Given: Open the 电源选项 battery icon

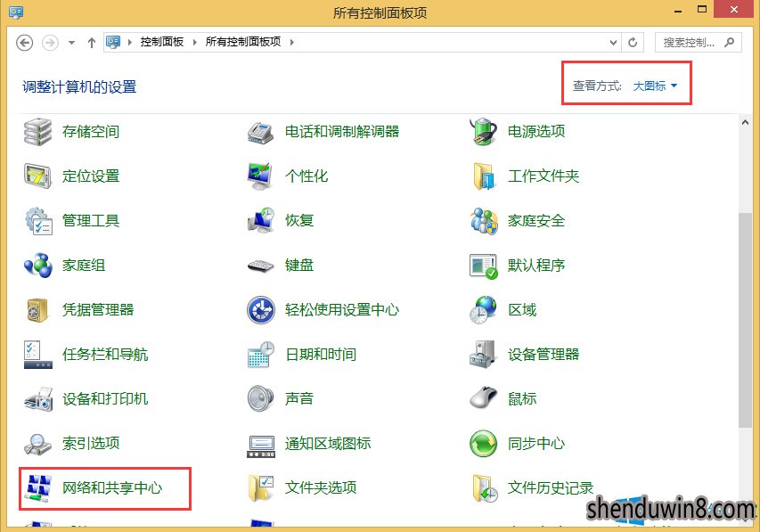Looking at the screenshot, I should [483, 131].
